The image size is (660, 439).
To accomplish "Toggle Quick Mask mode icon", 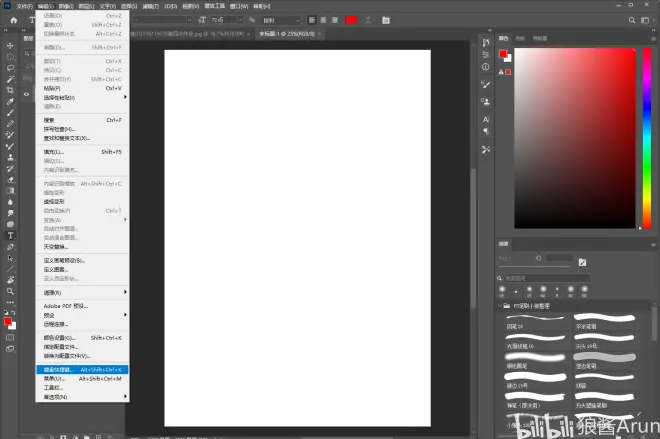I will [10, 338].
